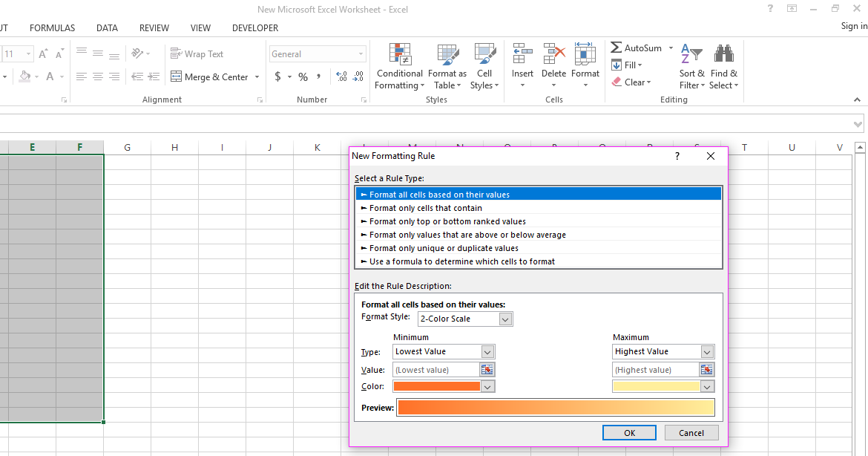868x456 pixels.
Task: Click the Fill command in Editing group
Action: (631, 65)
